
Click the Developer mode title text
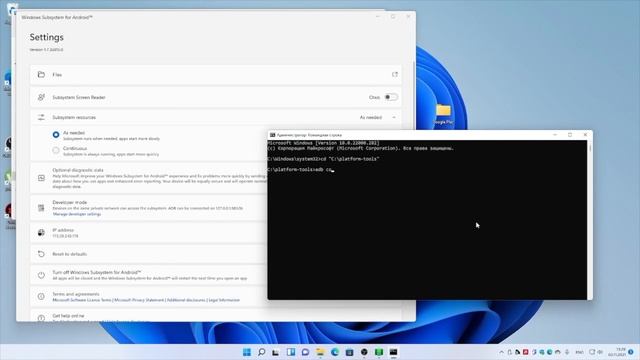[69, 202]
